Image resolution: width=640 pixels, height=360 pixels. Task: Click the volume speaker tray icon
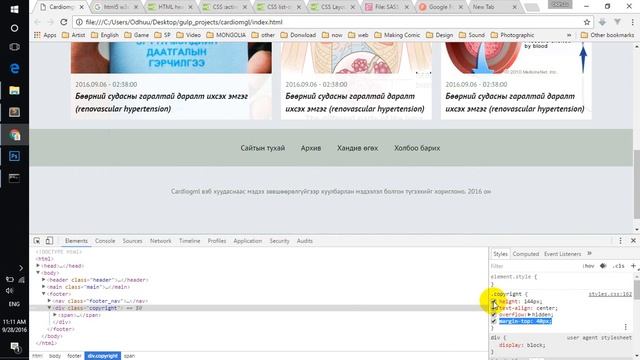coord(10,291)
